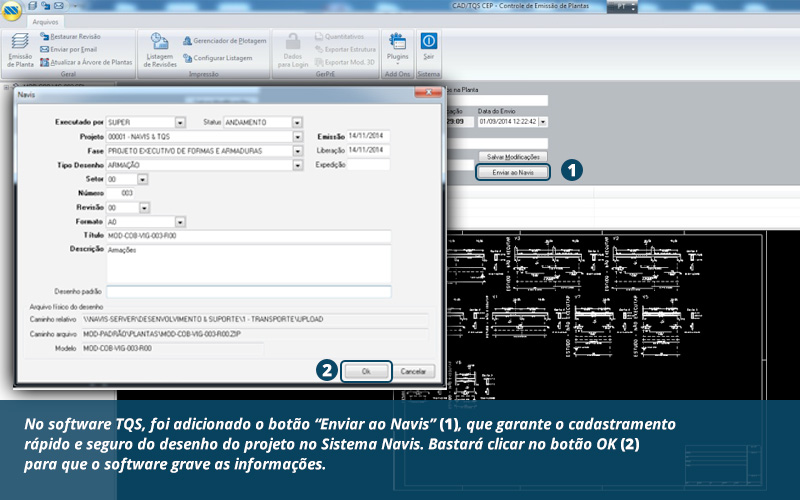The height and width of the screenshot is (500, 800).
Task: Expand the Projeto dropdown
Action: pos(297,137)
